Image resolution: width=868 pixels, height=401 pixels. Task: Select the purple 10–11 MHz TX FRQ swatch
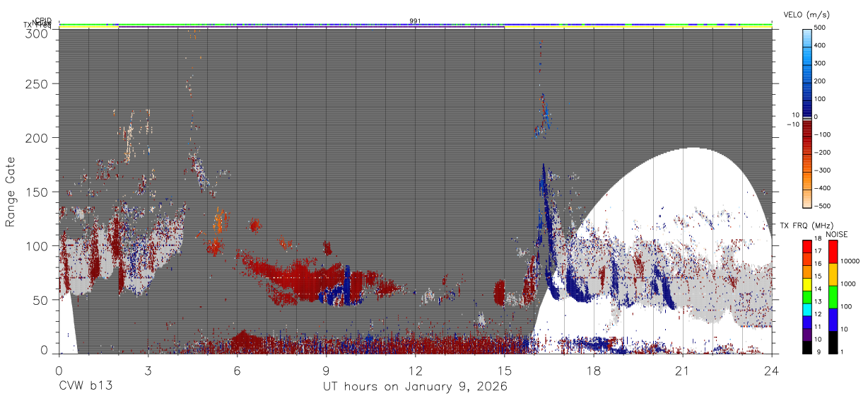click(x=807, y=335)
